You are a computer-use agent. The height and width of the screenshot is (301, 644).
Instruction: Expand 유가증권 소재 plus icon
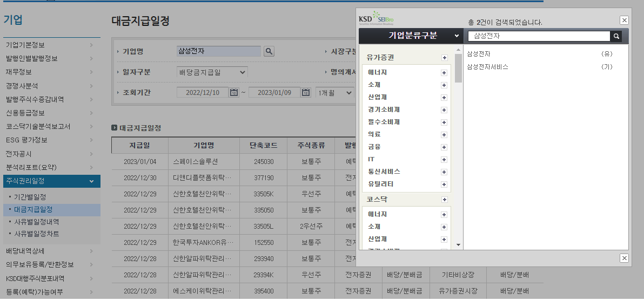[x=444, y=85]
